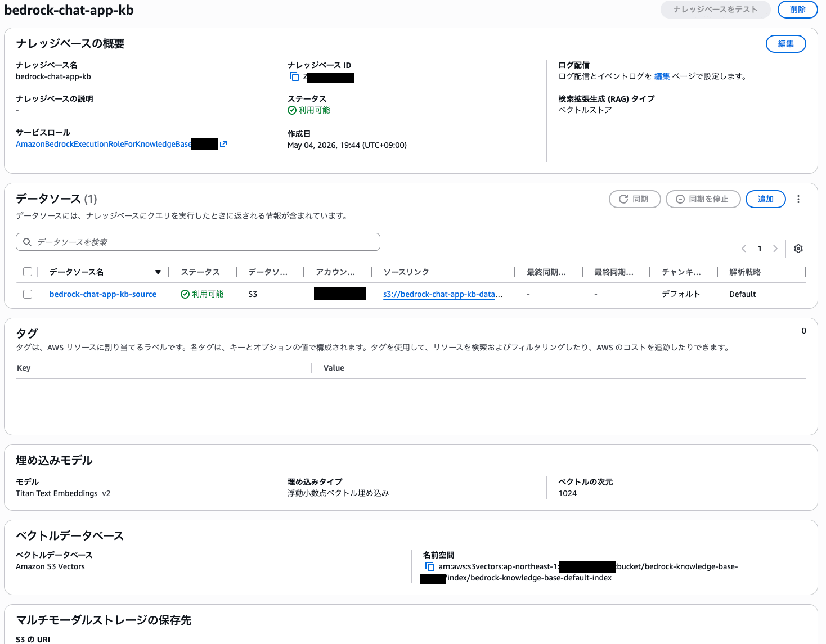Image resolution: width=826 pixels, height=644 pixels.
Task: Copy the S3 Vectors namespace ARN
Action: point(430,566)
